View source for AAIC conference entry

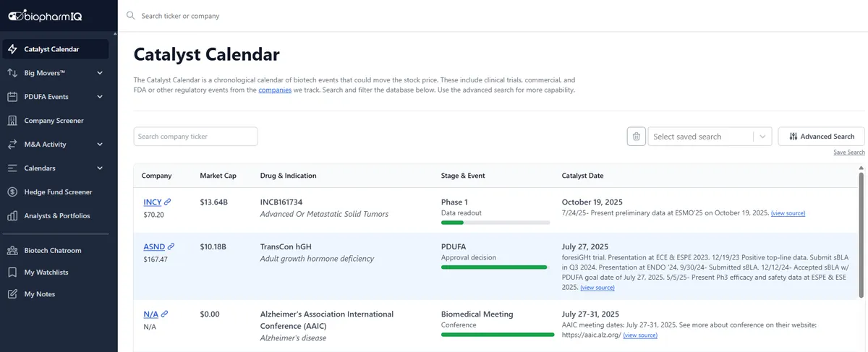coord(640,336)
